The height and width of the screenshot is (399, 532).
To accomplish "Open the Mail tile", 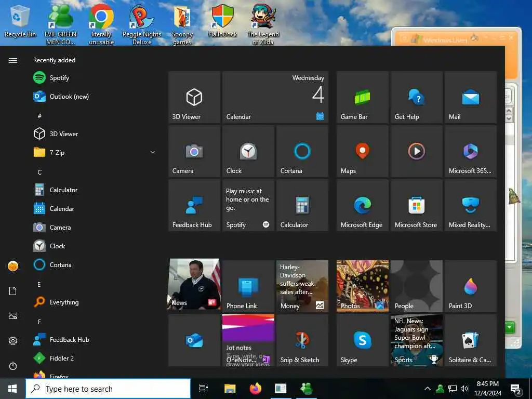I will (x=470, y=97).
